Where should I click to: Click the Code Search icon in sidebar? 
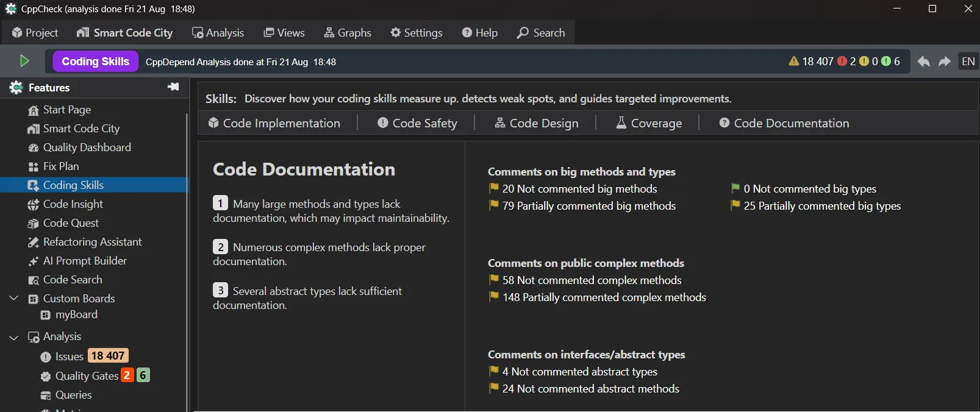[x=34, y=280]
